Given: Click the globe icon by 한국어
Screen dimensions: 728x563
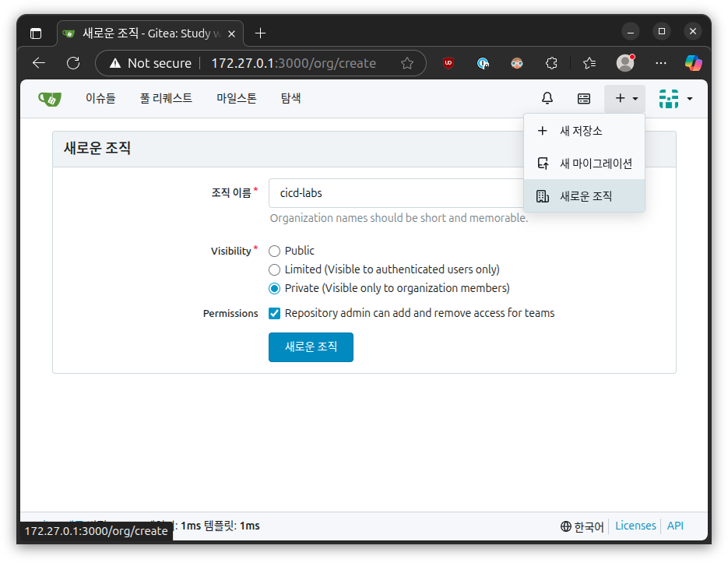Looking at the screenshot, I should coord(565,526).
